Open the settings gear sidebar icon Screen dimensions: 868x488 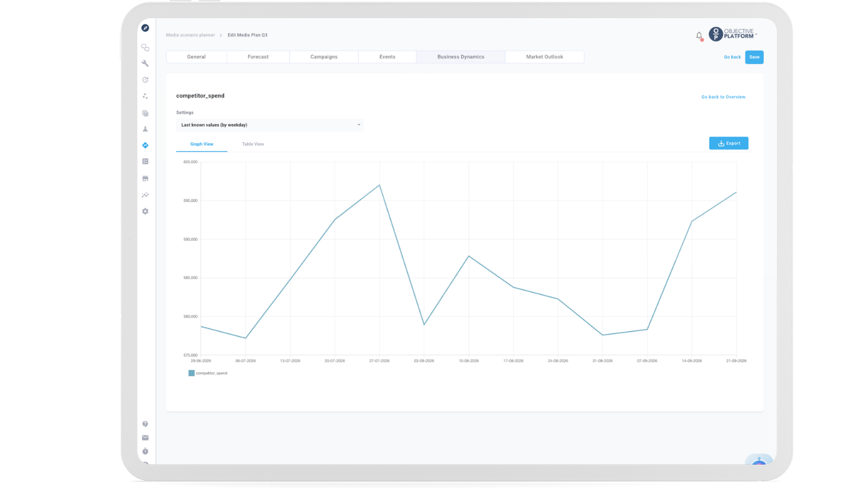tap(145, 211)
